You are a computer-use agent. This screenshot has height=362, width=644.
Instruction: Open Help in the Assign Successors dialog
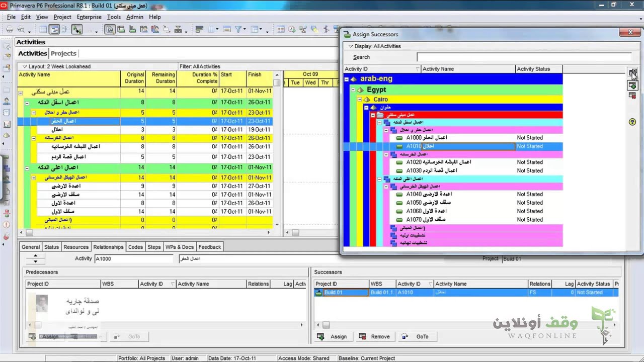(x=632, y=122)
